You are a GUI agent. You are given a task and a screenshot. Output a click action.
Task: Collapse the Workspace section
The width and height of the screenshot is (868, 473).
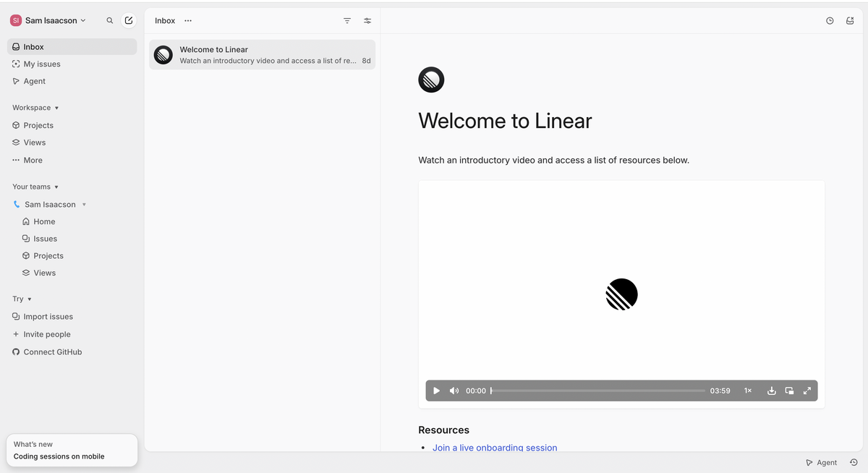[35, 108]
